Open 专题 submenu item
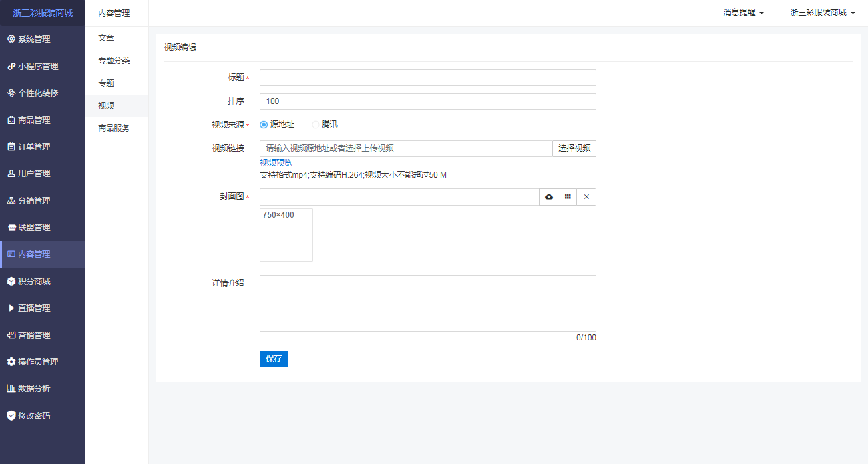This screenshot has height=464, width=868. (117, 83)
